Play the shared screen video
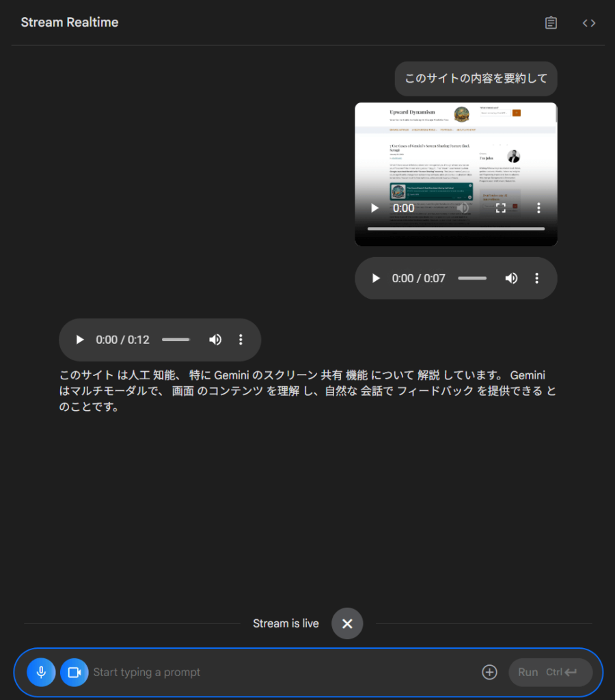Image resolution: width=615 pixels, height=700 pixels. click(374, 208)
